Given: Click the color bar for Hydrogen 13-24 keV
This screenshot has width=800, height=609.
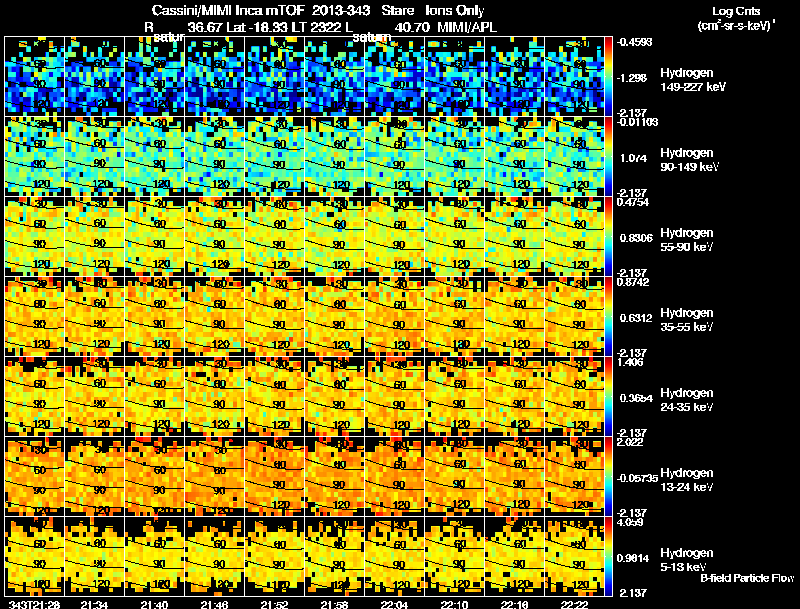Looking at the screenshot, I should 608,477.
